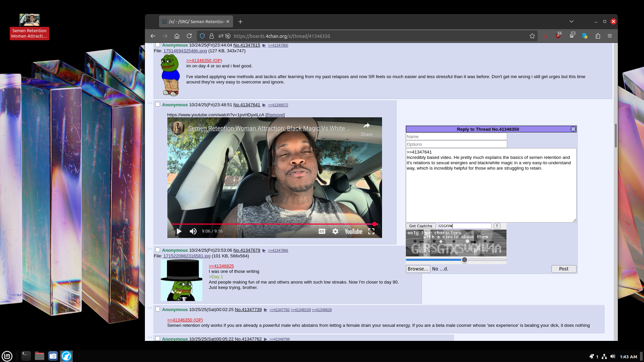644x362 pixels.
Task: Open YouTube video settings gear
Action: [335, 231]
